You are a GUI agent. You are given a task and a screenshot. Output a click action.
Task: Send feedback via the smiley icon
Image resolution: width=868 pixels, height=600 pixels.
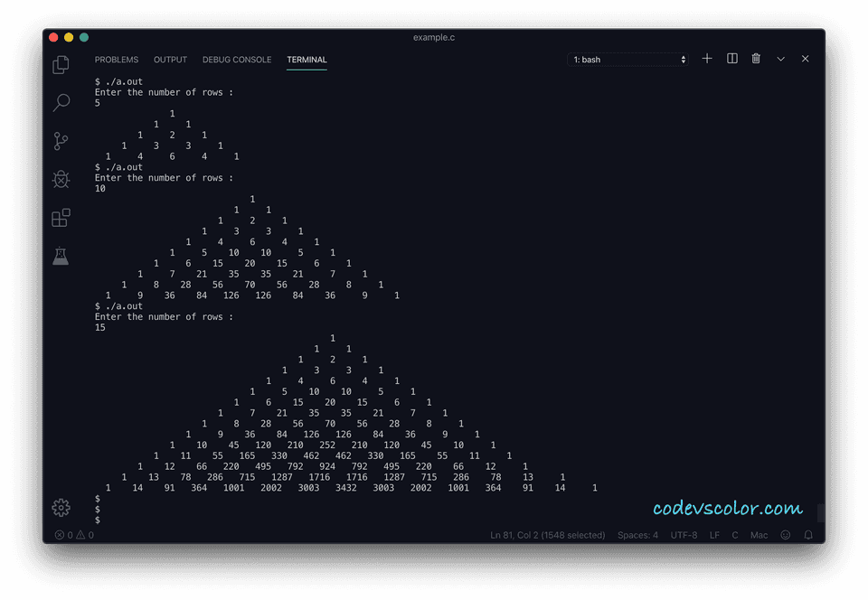[785, 535]
